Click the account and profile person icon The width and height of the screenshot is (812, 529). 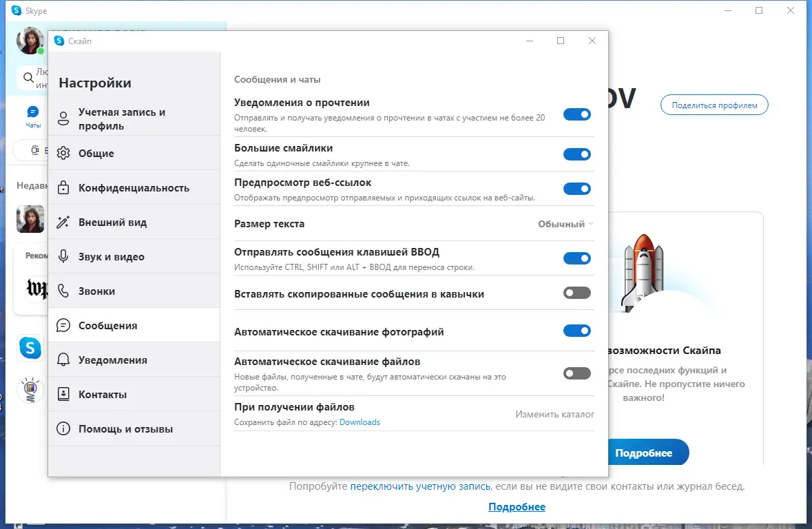point(63,118)
